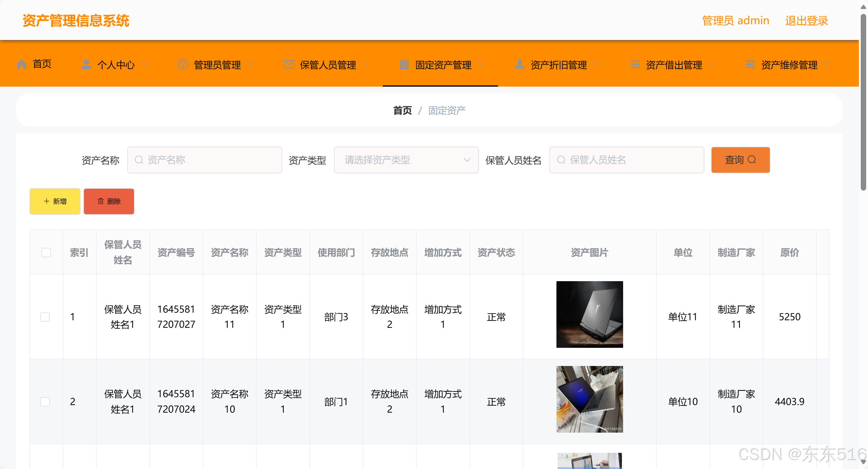The height and width of the screenshot is (469, 868).
Task: Click the envelope icon beside 保管人员管理
Action: [x=289, y=64]
